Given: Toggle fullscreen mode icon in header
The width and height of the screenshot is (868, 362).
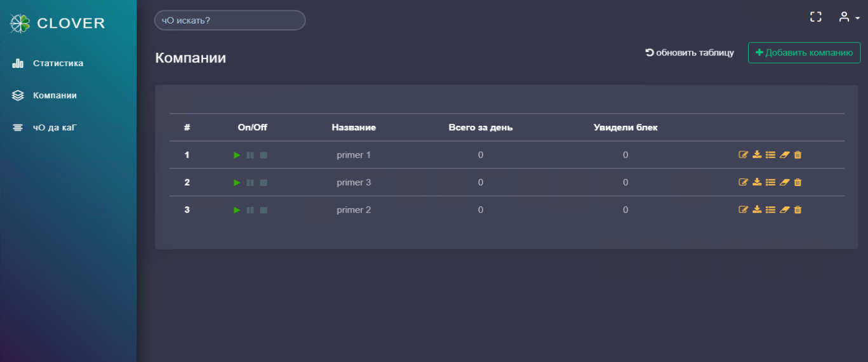Looking at the screenshot, I should [x=816, y=17].
